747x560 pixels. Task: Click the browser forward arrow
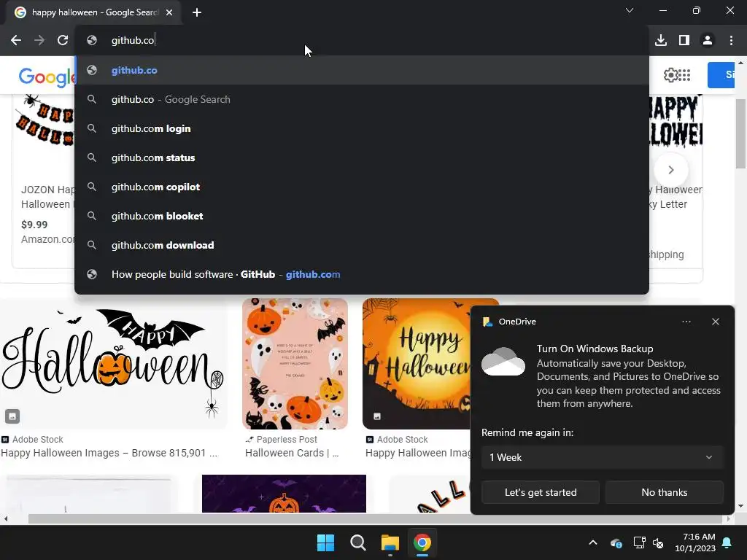click(39, 41)
